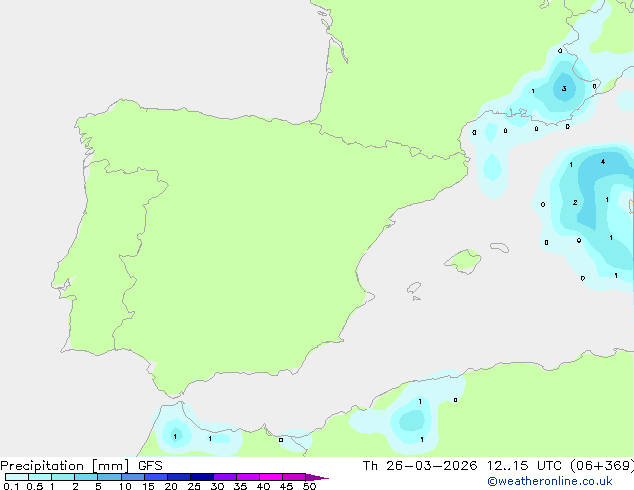Image resolution: width=634 pixels, height=490 pixels.
Task: Click the above-50 arrow tip of legend
Action: [x=317, y=477]
